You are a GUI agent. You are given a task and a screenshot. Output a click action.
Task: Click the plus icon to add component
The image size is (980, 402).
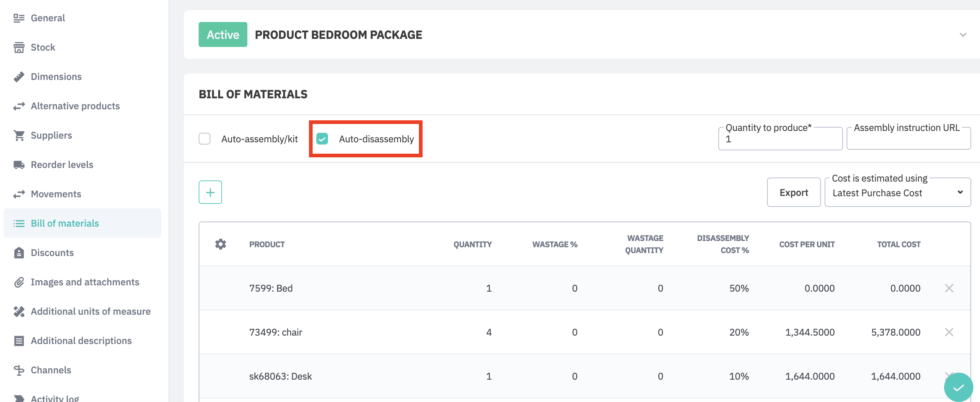[x=210, y=192]
